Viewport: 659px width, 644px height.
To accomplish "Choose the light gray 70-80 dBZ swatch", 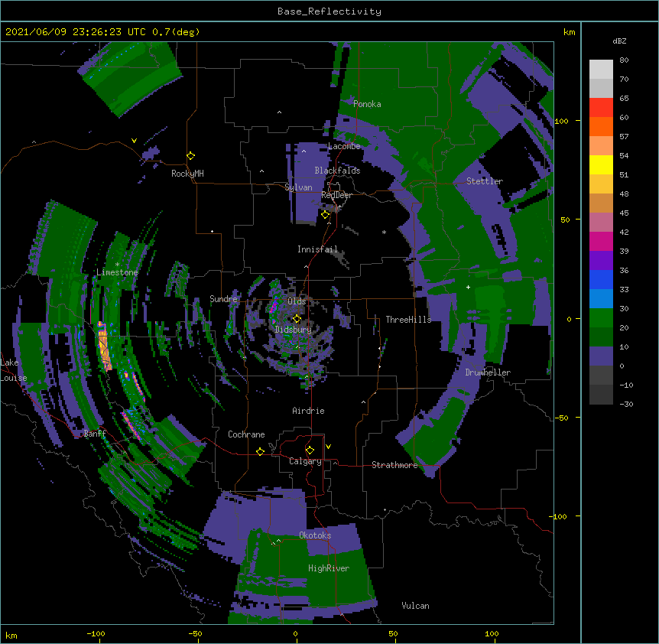I will click(601, 70).
